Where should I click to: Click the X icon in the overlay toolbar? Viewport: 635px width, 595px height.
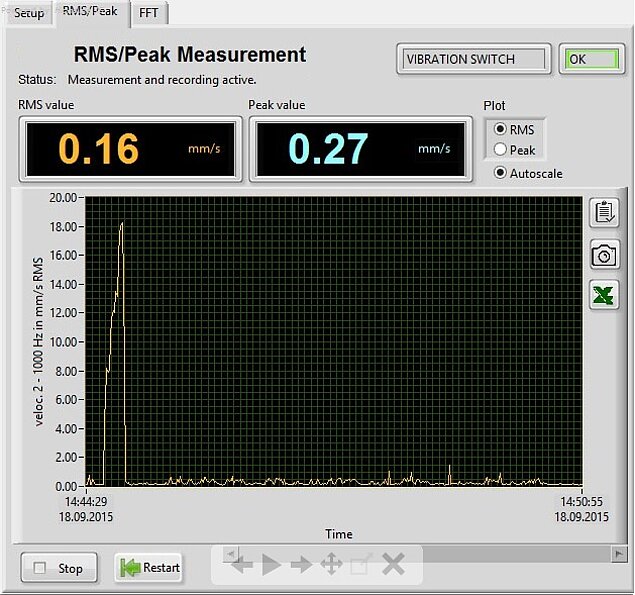393,564
